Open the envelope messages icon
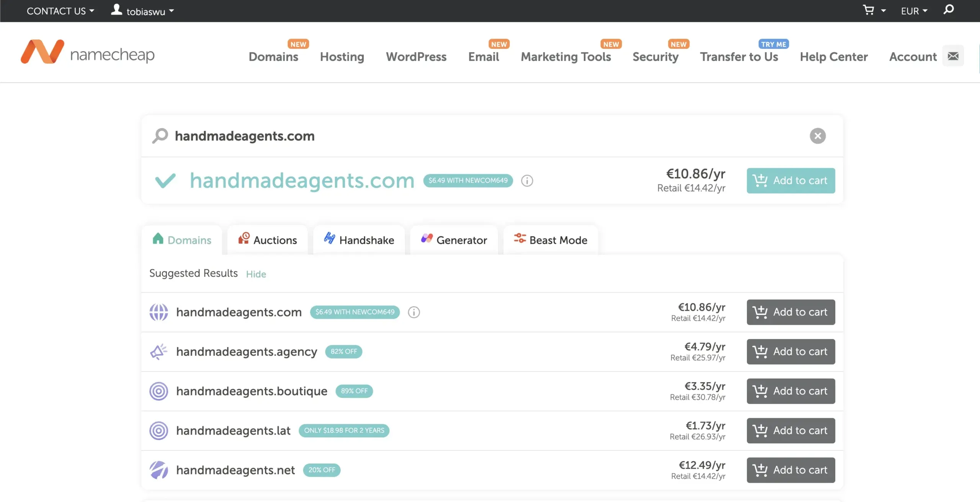 pyautogui.click(x=953, y=56)
